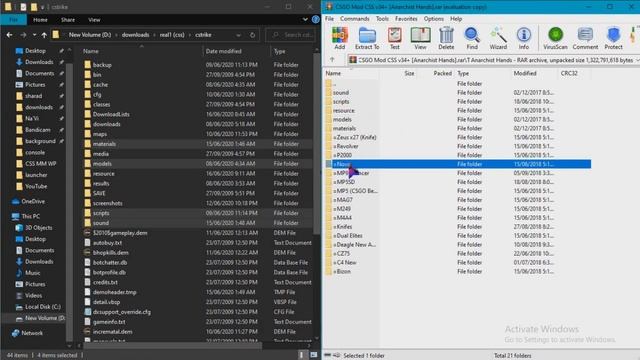
Task: Open OneDrive in navigation pane
Action: (29, 201)
